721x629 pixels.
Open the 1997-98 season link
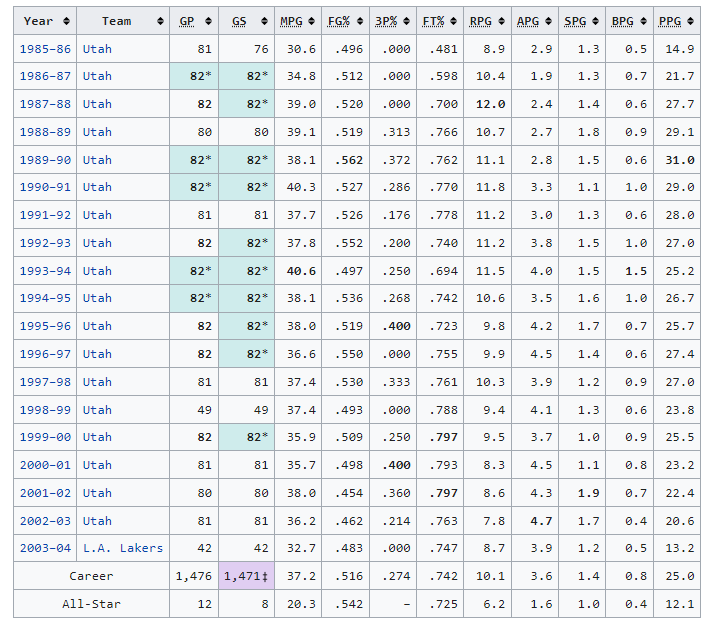45,382
